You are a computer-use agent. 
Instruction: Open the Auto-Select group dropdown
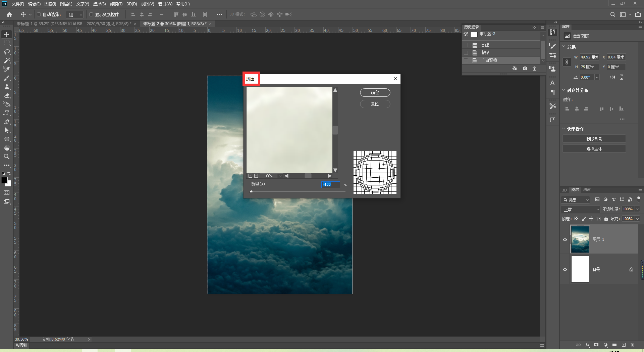click(74, 15)
